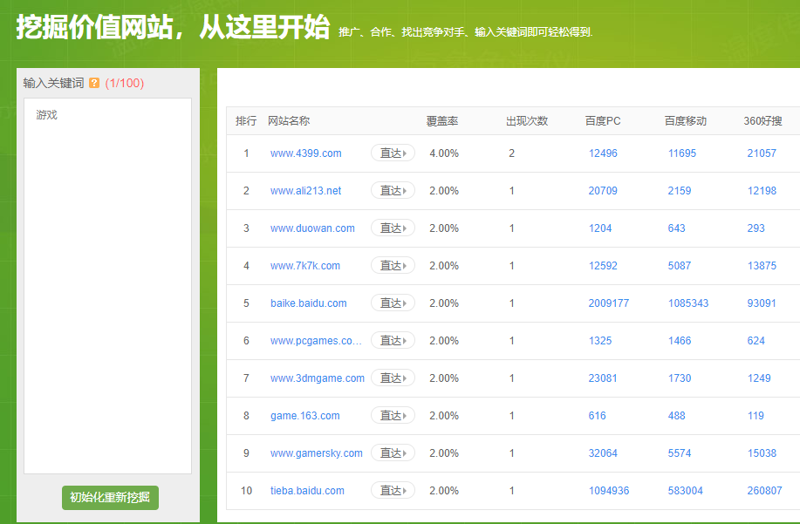Screen dimensions: 800x524
Task: Click 直达 button for game.163.com
Action: click(x=393, y=416)
